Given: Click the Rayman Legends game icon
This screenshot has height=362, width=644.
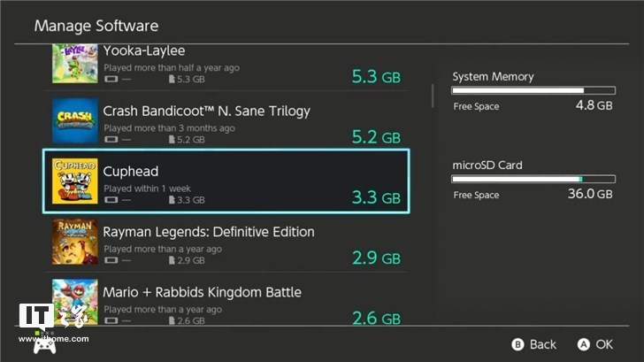Looking at the screenshot, I should [74, 242].
